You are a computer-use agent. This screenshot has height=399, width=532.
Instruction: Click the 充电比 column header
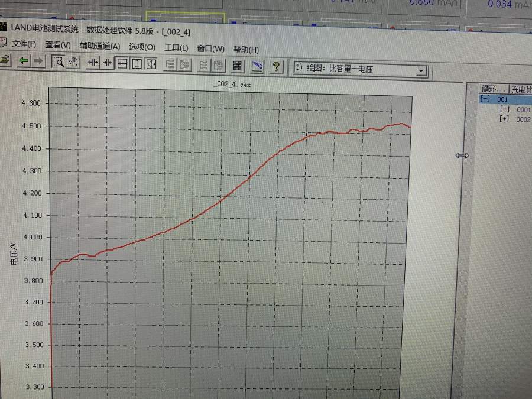521,90
